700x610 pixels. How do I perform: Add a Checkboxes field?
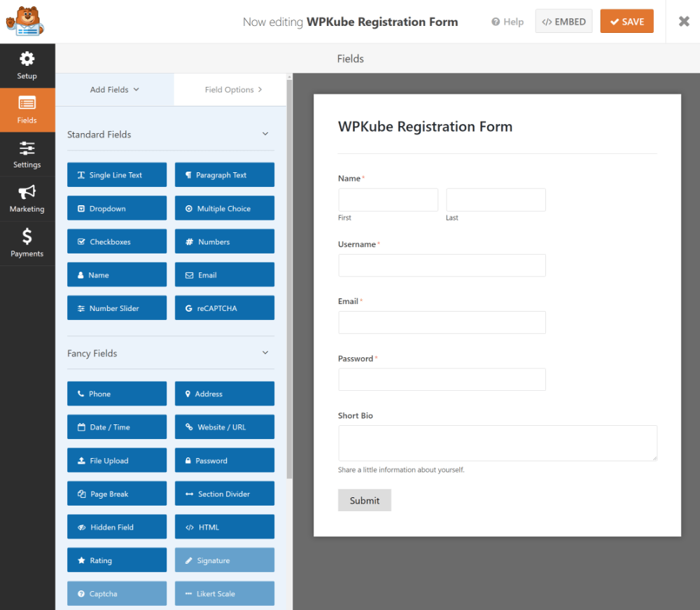click(x=117, y=242)
